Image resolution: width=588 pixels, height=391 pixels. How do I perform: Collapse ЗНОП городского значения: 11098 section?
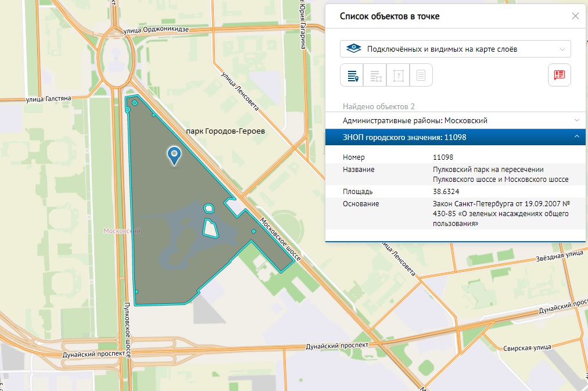pyautogui.click(x=455, y=138)
